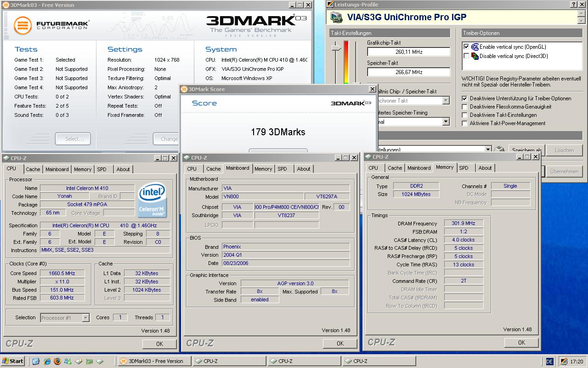Uncheck Deaktiviere Unterstützung für Treiber-Optionen
This screenshot has height=368, width=588.
465,98
